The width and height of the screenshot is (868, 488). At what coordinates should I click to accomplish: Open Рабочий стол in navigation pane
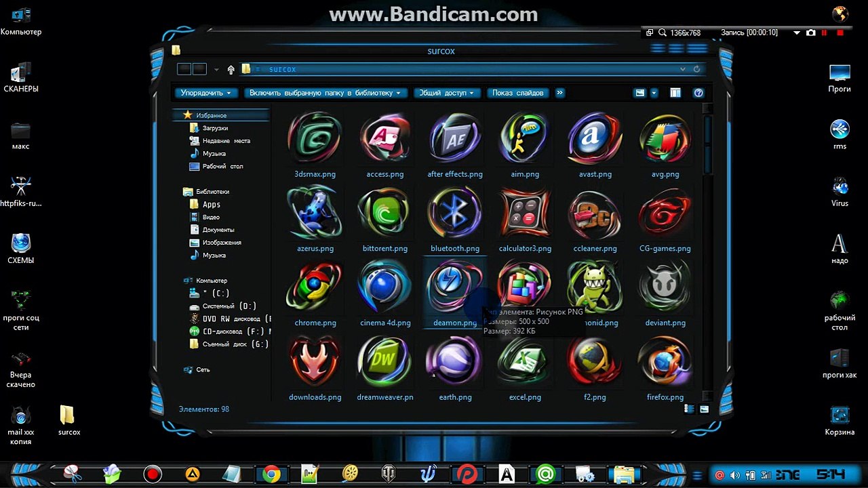222,166
